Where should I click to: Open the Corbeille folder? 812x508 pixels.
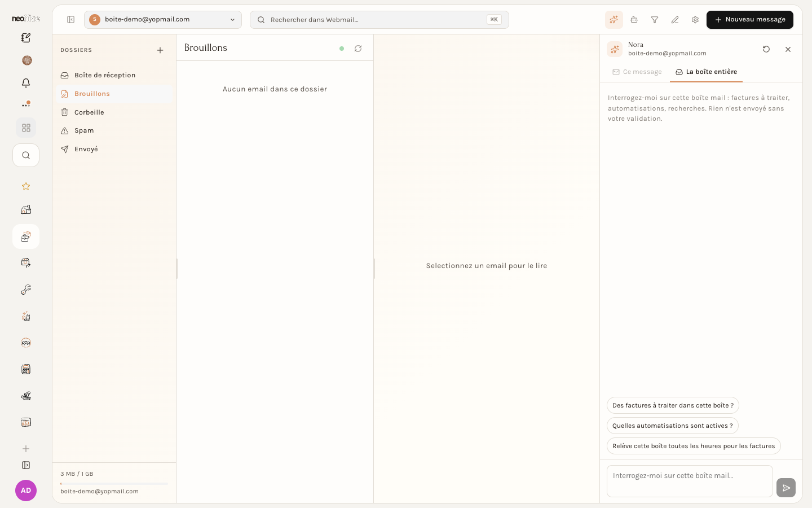114,112
